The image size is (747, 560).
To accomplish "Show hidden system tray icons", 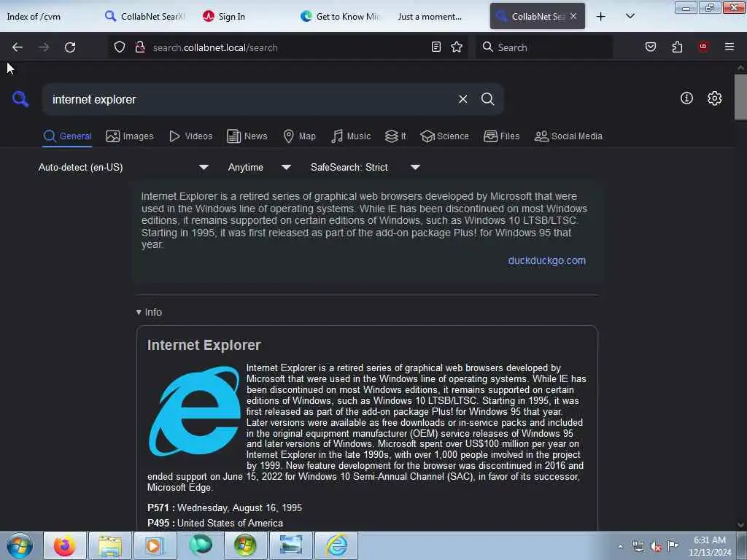I will click(620, 546).
